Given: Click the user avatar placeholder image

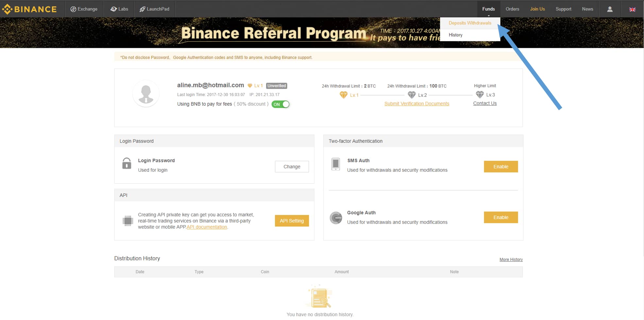Looking at the screenshot, I should [146, 94].
